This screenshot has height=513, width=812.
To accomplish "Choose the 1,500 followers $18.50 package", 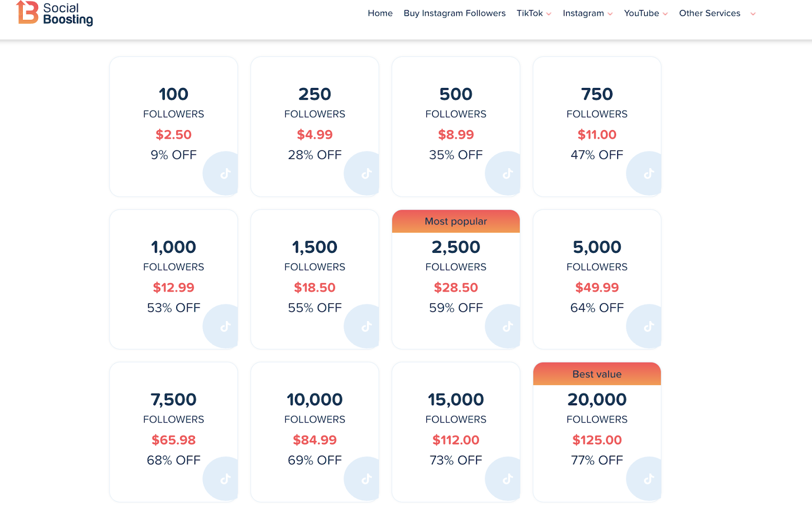I will click(315, 279).
